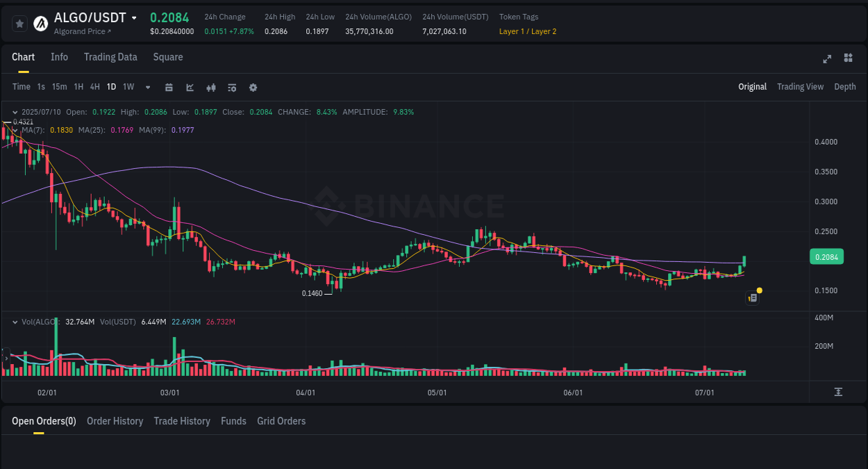The width and height of the screenshot is (868, 469).
Task: Open the chart settings gear icon
Action: (x=253, y=87)
